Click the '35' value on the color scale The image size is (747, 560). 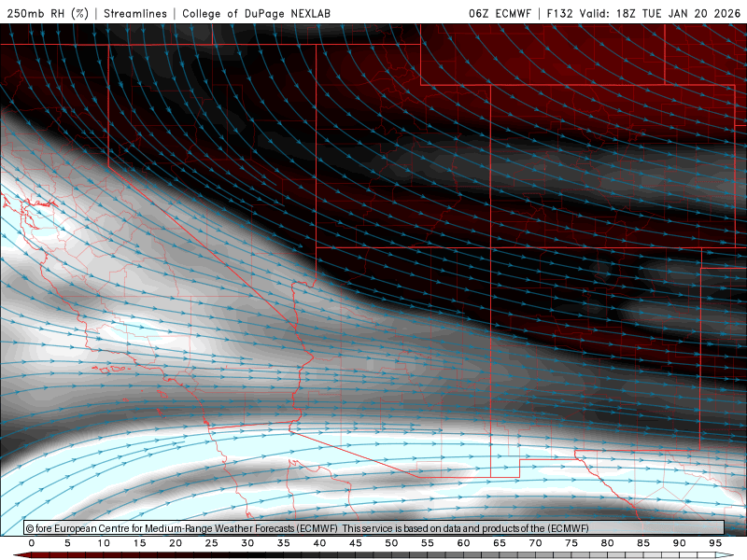pyautogui.click(x=284, y=543)
